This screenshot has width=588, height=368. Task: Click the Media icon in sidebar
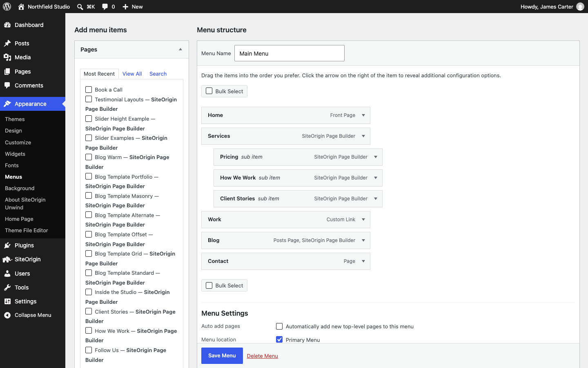pos(7,57)
